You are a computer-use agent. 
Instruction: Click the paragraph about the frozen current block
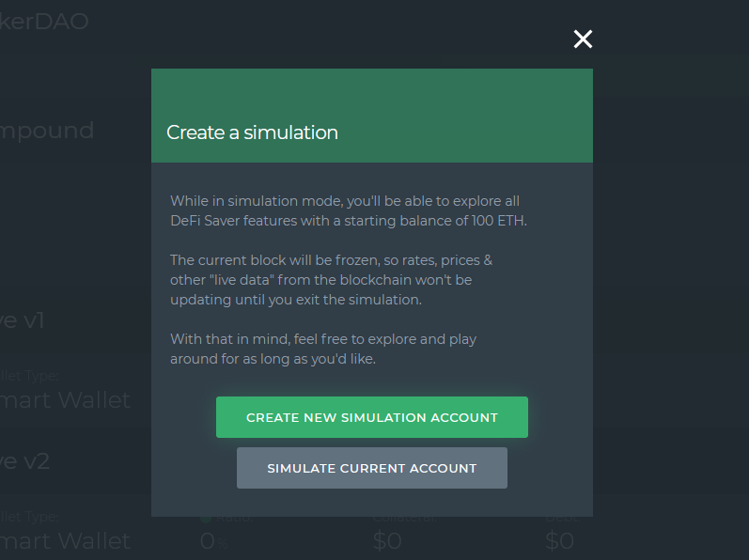tap(331, 280)
